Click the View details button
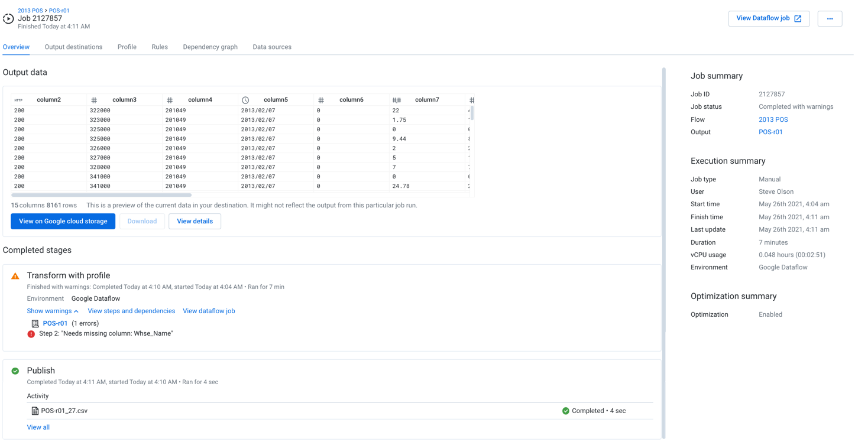This screenshot has width=868, height=445. pos(195,221)
